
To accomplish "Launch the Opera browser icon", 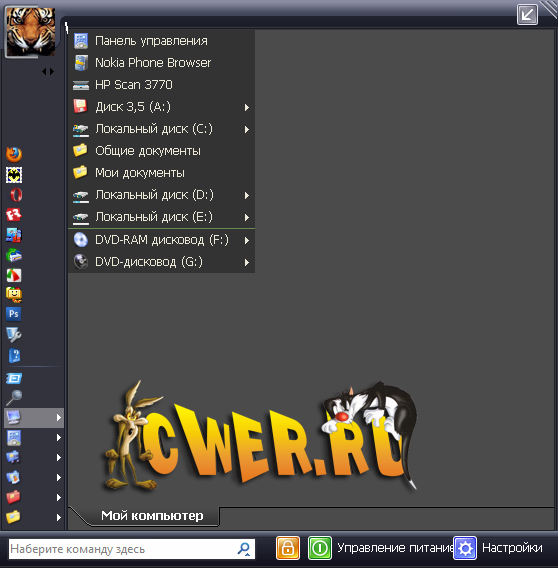I will tap(16, 195).
